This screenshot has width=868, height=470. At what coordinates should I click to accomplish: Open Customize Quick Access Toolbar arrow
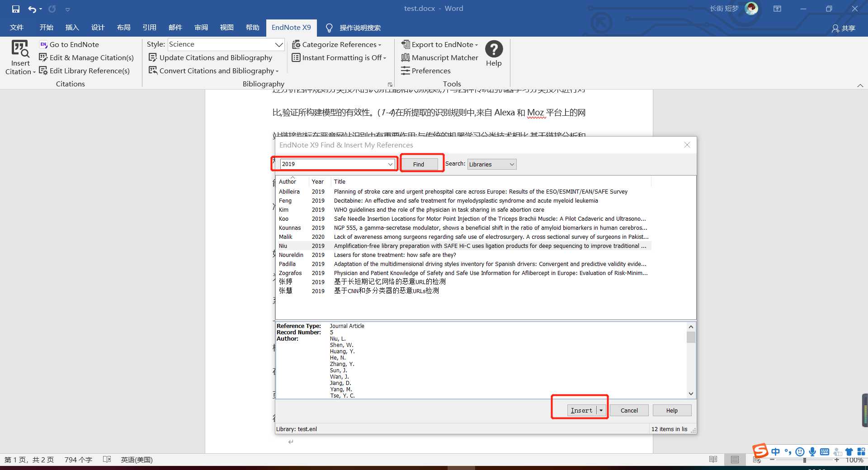(x=67, y=9)
